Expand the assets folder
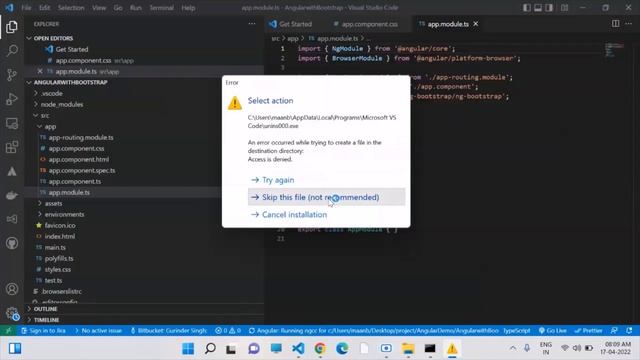 [x=50, y=203]
